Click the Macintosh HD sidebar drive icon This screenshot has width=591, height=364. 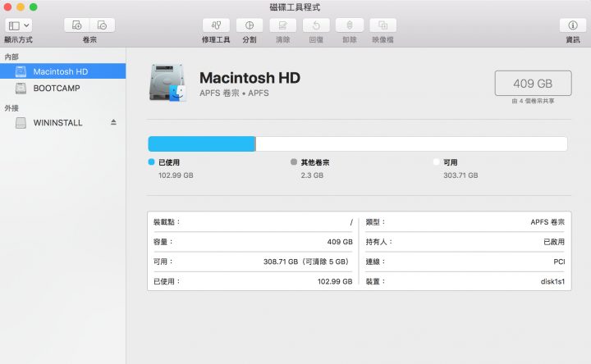tap(21, 71)
